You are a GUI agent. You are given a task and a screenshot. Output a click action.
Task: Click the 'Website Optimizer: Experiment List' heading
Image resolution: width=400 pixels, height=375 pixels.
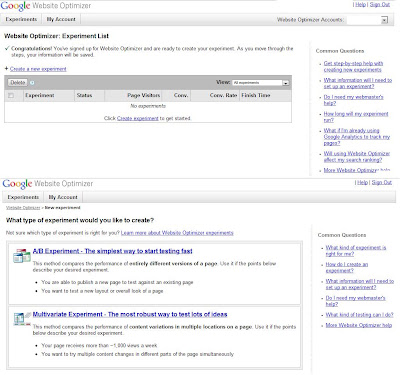click(x=56, y=36)
